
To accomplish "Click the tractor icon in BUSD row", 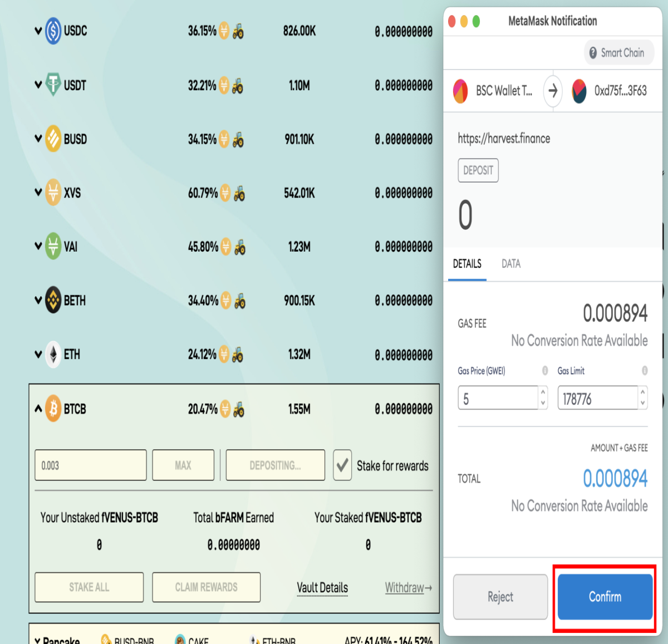I will tap(238, 139).
